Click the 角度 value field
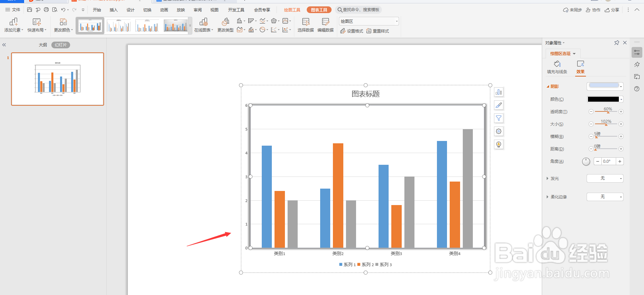 608,161
